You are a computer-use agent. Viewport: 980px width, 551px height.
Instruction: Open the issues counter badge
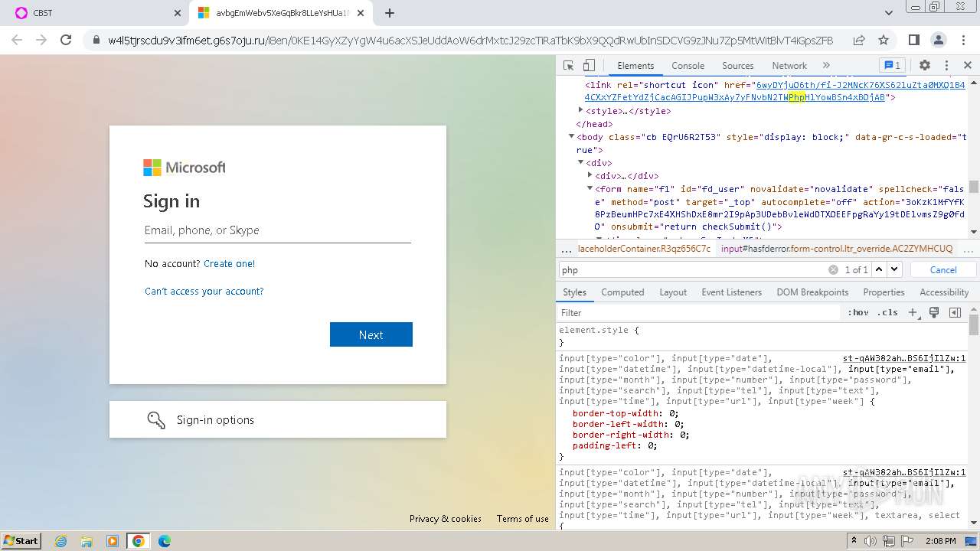point(892,66)
